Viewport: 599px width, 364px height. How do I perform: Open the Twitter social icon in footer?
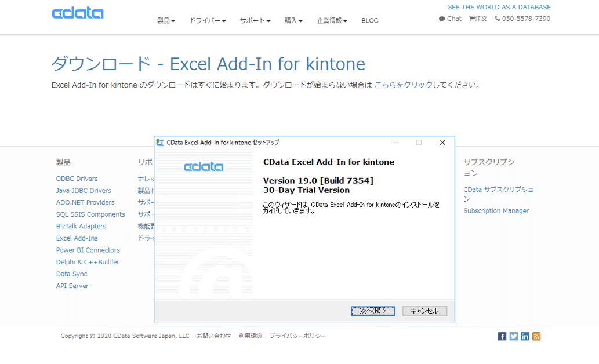pos(513,336)
